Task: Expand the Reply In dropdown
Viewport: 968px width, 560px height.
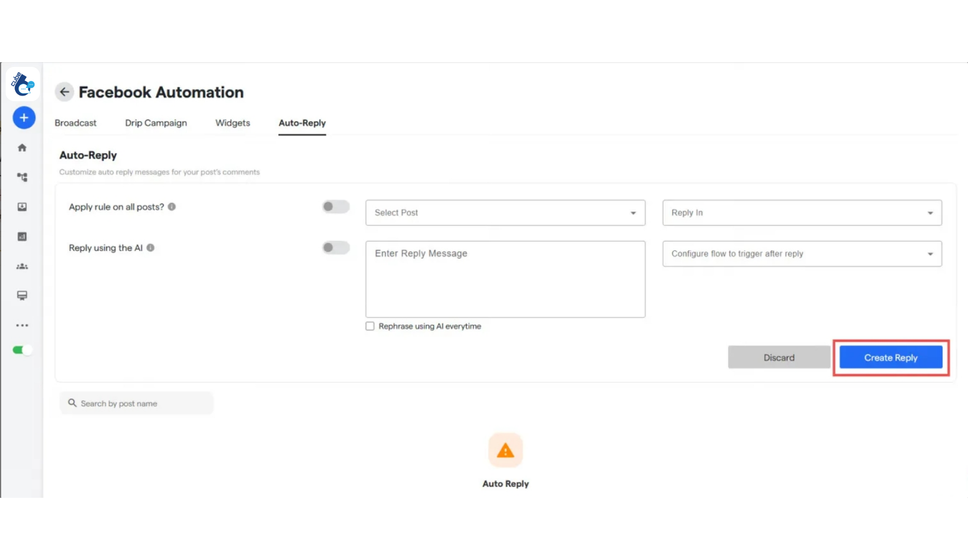Action: [x=801, y=213]
